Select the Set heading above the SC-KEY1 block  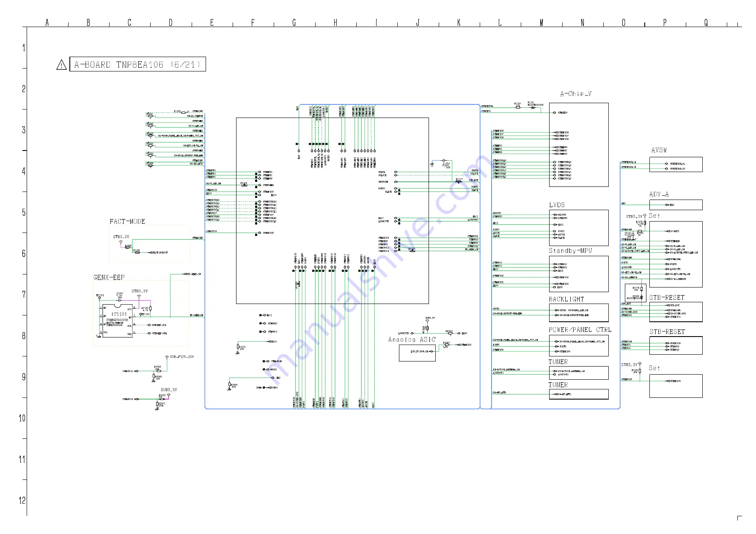[654, 216]
